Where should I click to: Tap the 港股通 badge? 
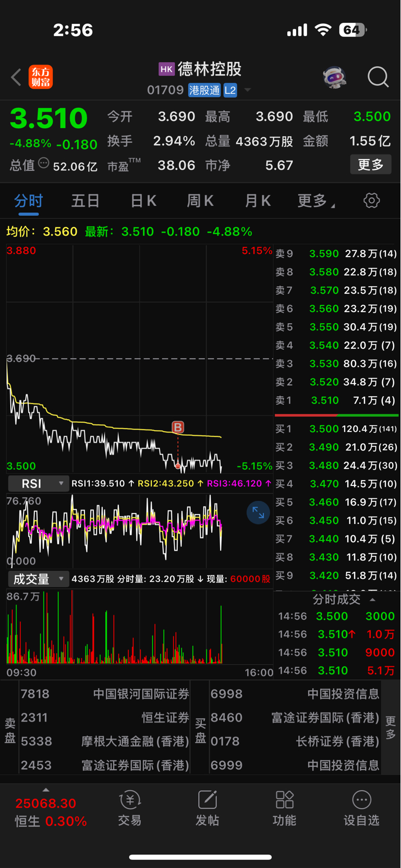pos(204,90)
